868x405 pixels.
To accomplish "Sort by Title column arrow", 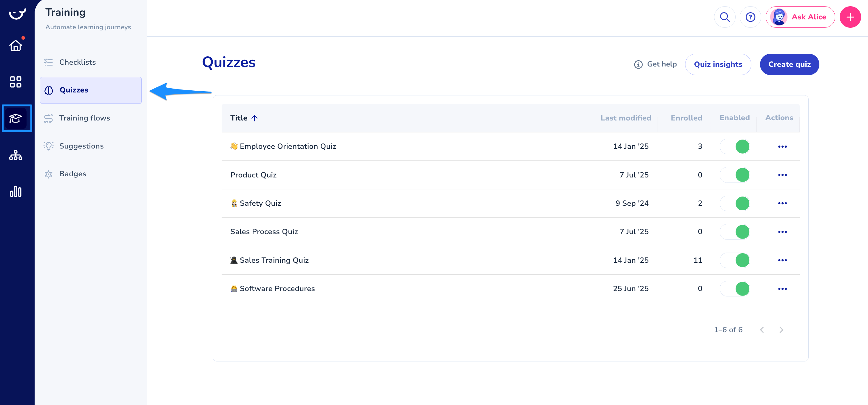I will click(254, 118).
